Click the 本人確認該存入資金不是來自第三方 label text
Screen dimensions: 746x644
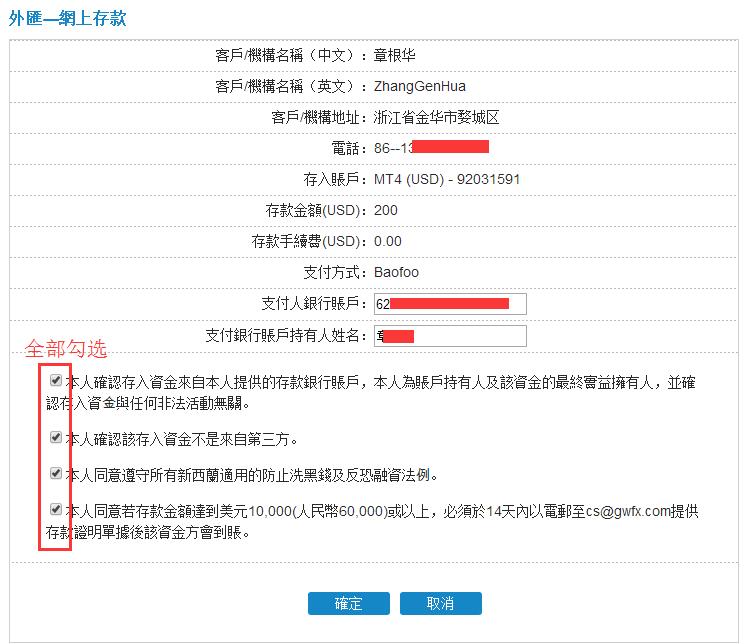181,438
